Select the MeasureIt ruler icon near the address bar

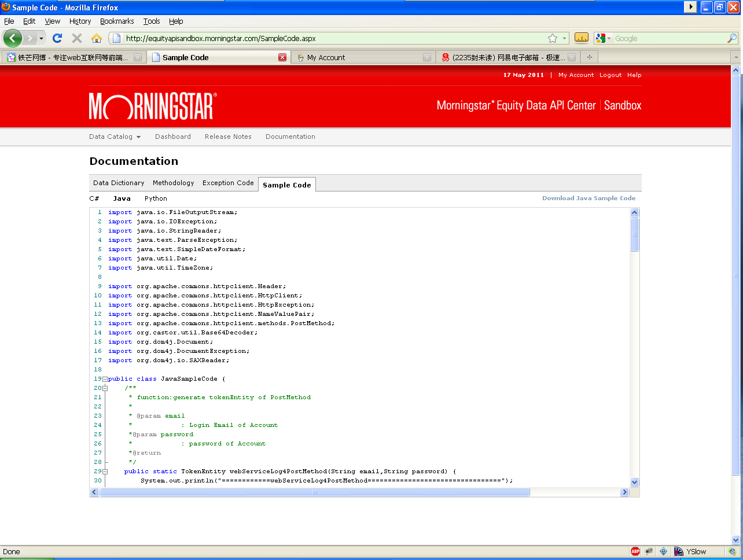point(582,37)
